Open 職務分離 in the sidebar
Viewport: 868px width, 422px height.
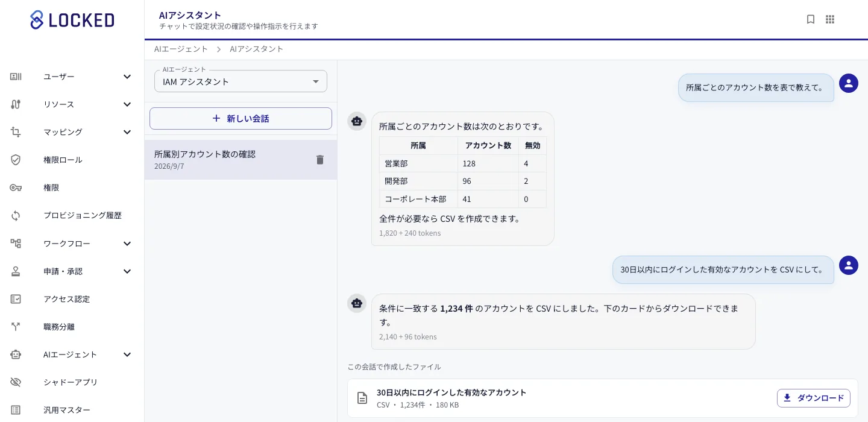click(x=72, y=327)
